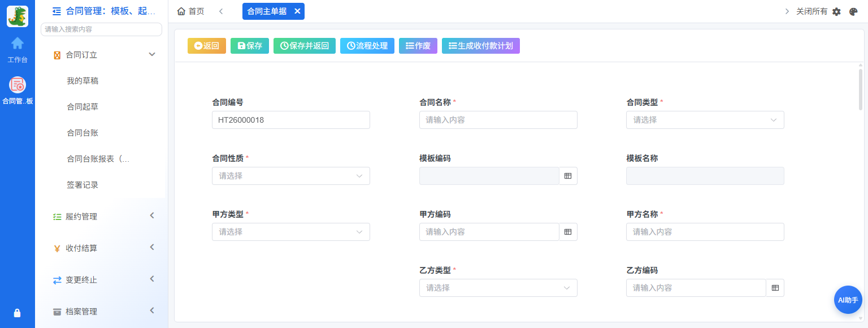
Task: Click the sidebar search box
Action: click(x=102, y=29)
